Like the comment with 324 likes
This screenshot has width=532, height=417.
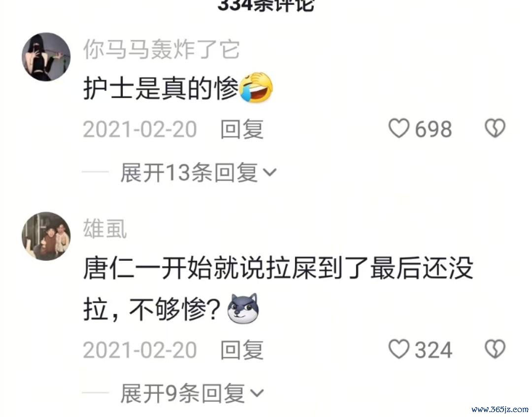399,349
